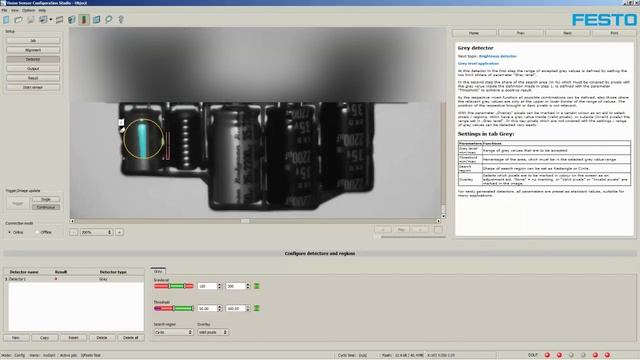Click the magnifier toolbar icon
The image size is (640, 360).
pyautogui.click(x=109, y=20)
